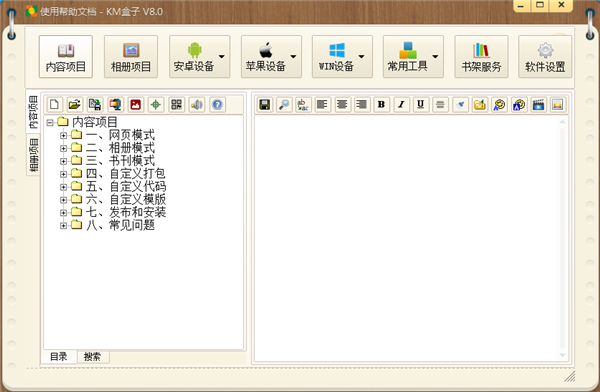Toggle bold formatting button

pyautogui.click(x=381, y=105)
